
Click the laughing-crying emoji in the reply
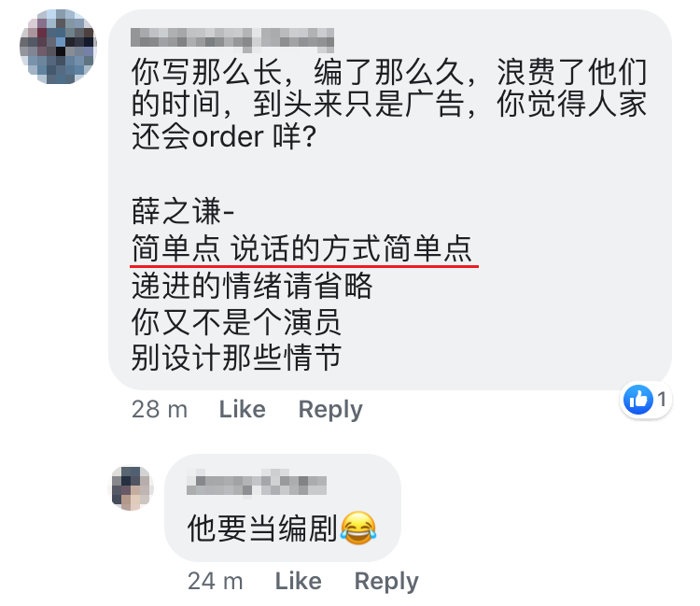[358, 528]
